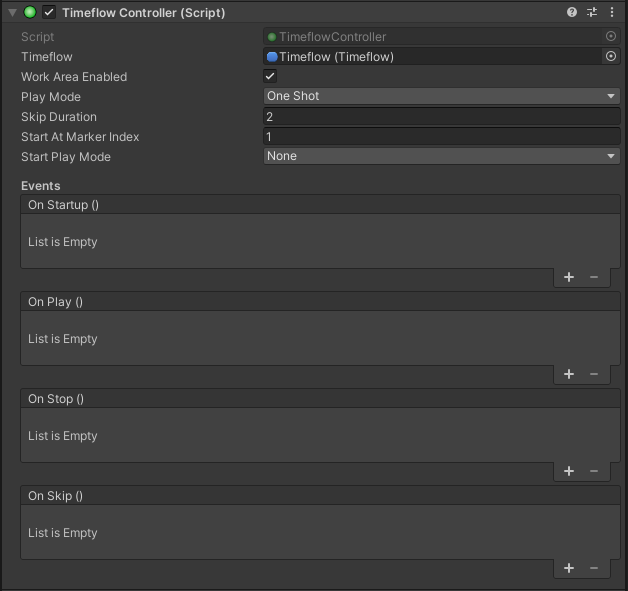The width and height of the screenshot is (628, 591).
Task: Open the three-dot component context menu
Action: (612, 12)
